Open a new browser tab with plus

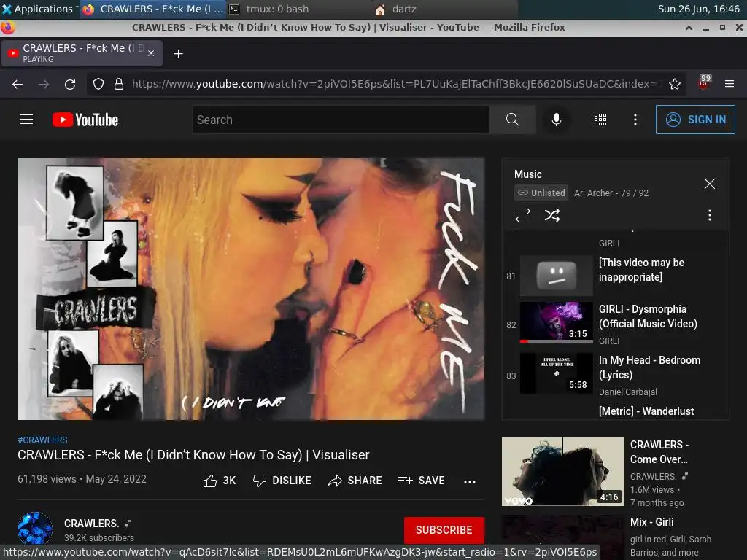pyautogui.click(x=178, y=54)
